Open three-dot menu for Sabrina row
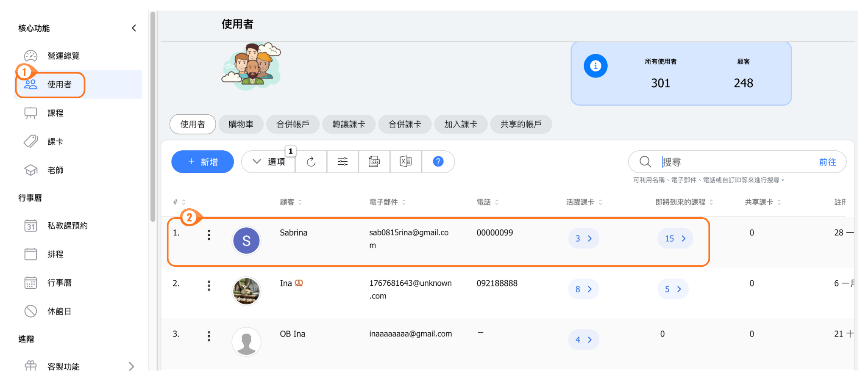Image resolution: width=868 pixels, height=381 pixels. click(x=209, y=235)
